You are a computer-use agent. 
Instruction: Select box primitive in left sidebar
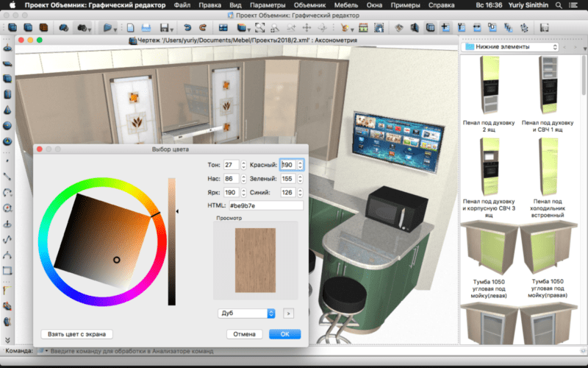[x=7, y=79]
